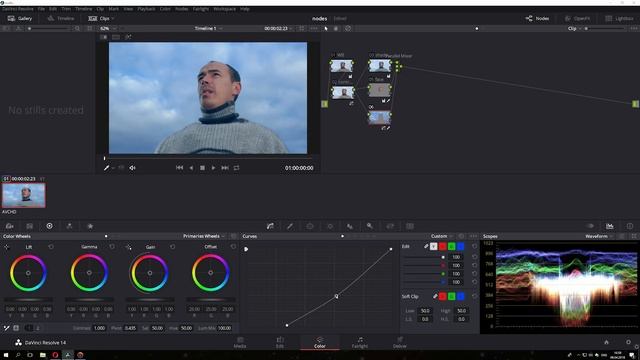Reset the Offset wheel
The width and height of the screenshot is (640, 360).
point(233,247)
